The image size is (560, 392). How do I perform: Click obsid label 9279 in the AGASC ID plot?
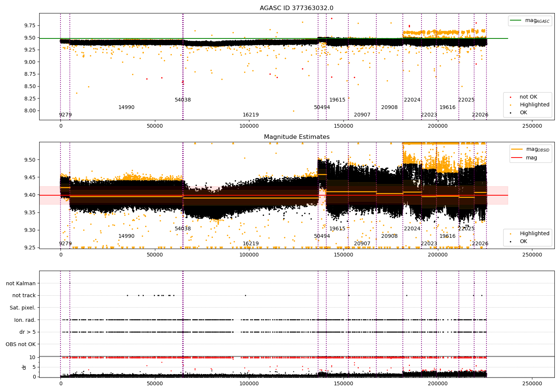click(65, 115)
